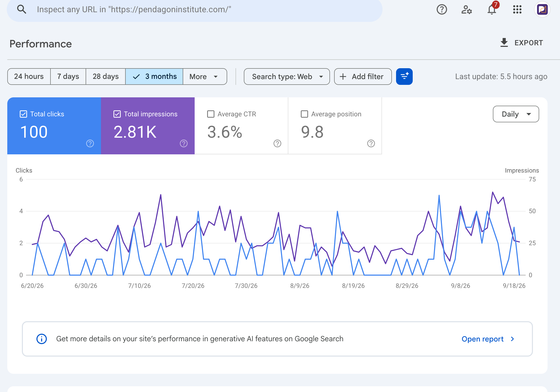Select the 24 hours range
560x392 pixels.
coord(29,77)
